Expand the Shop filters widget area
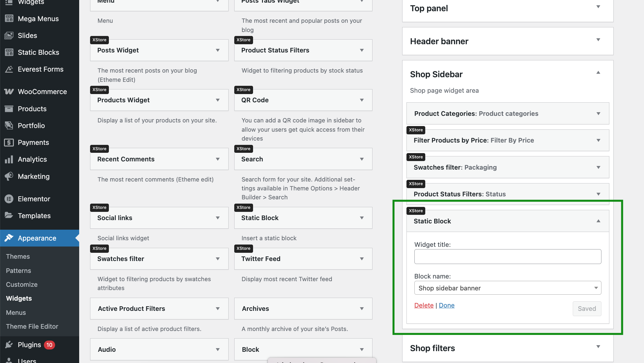This screenshot has width=644, height=363. [x=598, y=346]
